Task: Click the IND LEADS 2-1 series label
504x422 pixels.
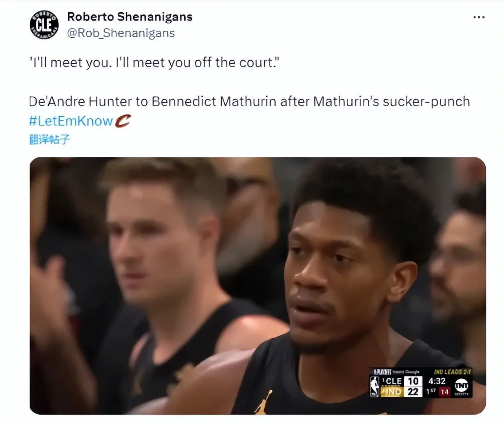Action: pos(452,372)
